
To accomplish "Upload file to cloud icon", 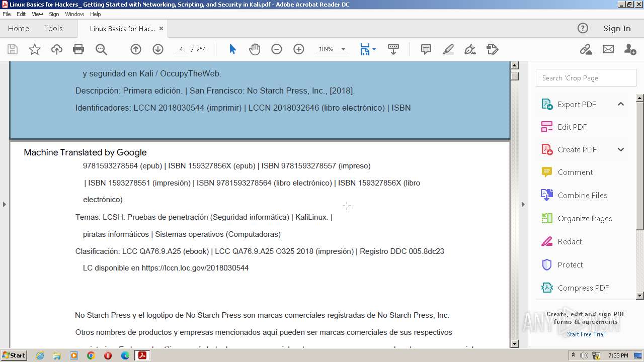I will (57, 49).
